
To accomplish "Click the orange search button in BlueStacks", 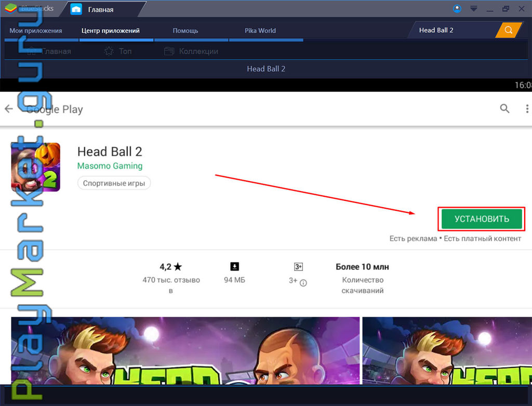I will (x=508, y=30).
